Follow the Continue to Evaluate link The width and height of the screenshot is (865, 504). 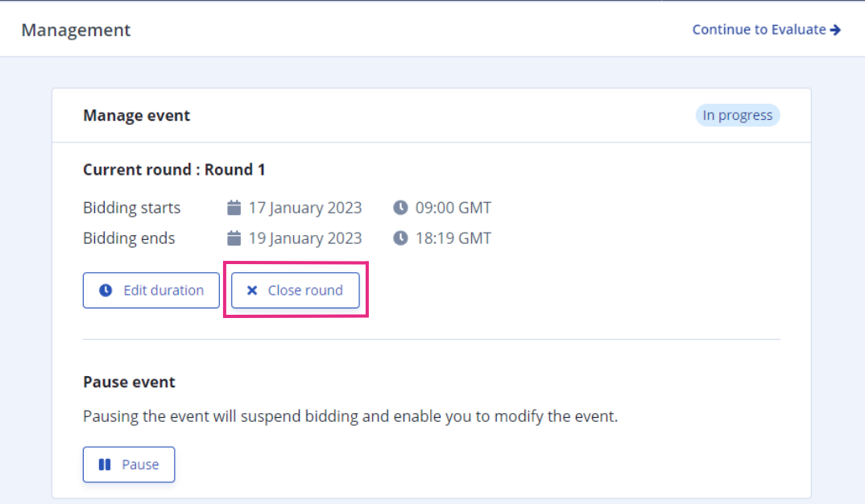(766, 29)
